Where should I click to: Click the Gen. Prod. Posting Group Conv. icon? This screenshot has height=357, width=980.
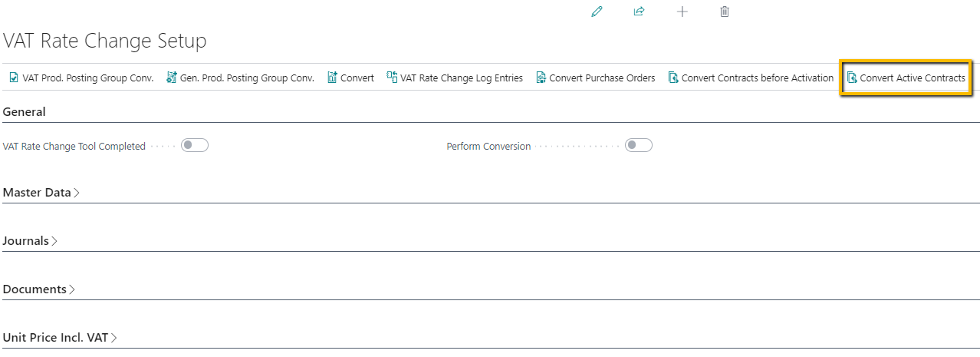[172, 78]
